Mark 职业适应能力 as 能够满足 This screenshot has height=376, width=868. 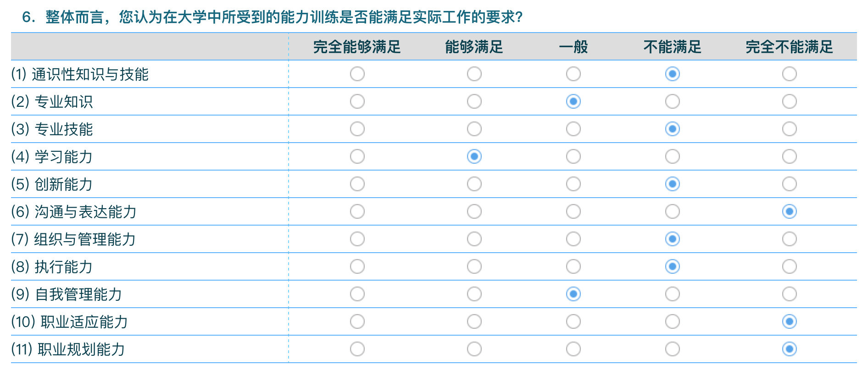(x=474, y=321)
